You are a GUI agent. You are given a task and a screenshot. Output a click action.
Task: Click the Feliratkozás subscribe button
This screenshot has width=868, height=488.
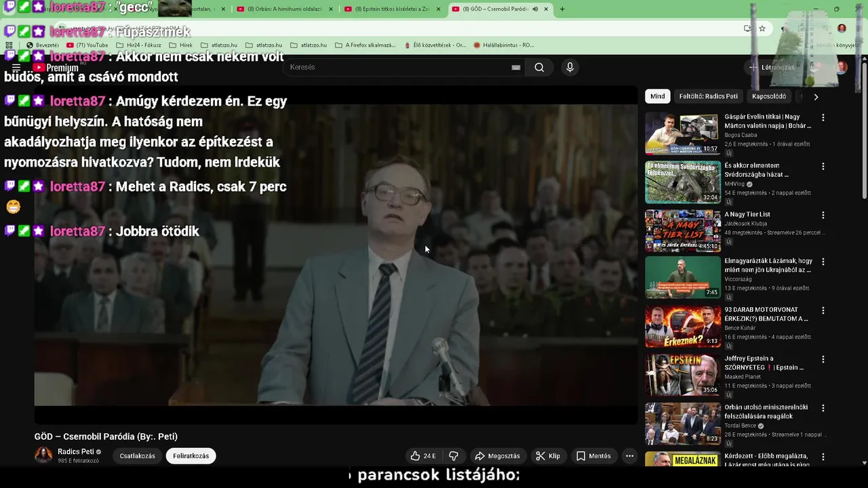(191, 456)
